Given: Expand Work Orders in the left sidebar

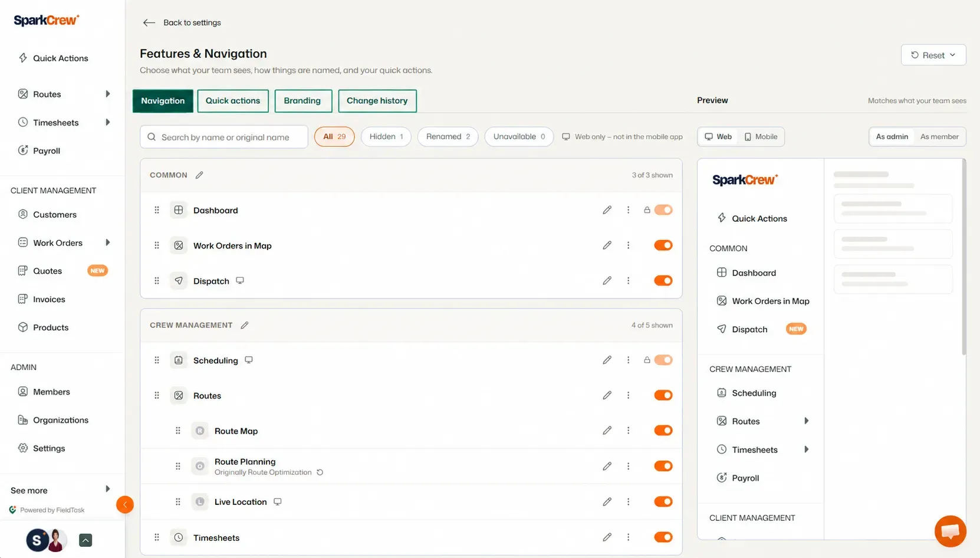Looking at the screenshot, I should (107, 242).
